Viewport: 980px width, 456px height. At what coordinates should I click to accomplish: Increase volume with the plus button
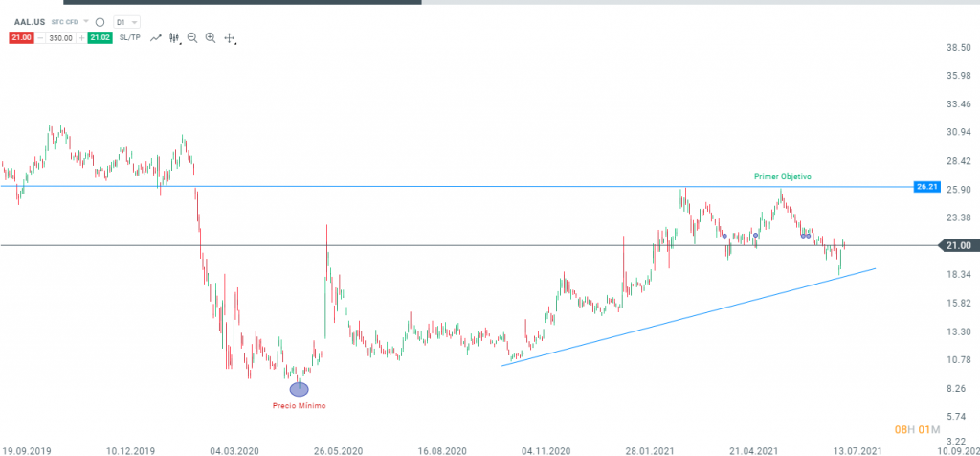[x=81, y=38]
